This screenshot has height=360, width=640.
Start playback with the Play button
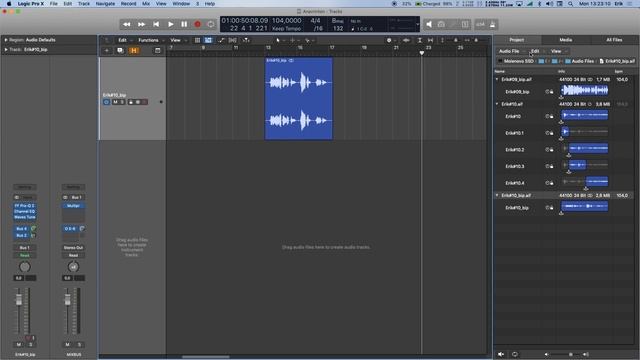point(171,24)
